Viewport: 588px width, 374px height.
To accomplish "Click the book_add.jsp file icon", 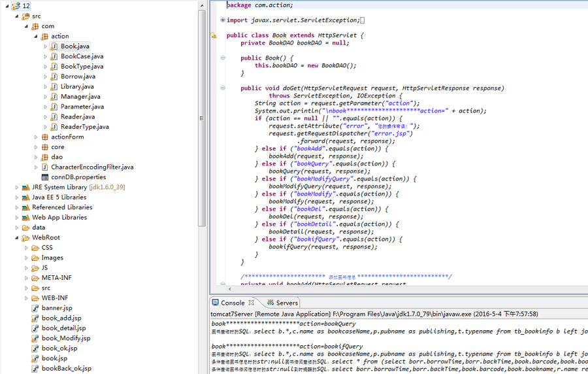I will [x=35, y=318].
